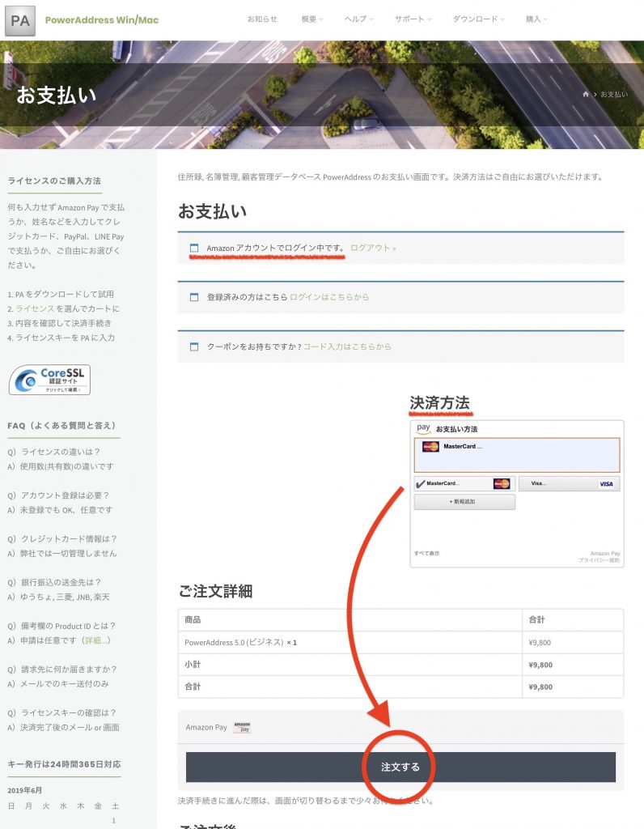Open the 詳細... link in Product ID FAQ
The width and height of the screenshot is (644, 829).
point(96,640)
